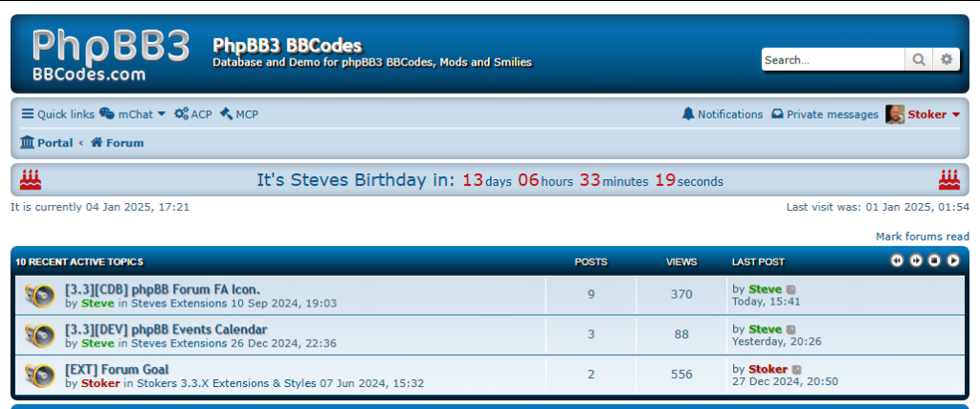Expand the Quick links menu

click(58, 114)
